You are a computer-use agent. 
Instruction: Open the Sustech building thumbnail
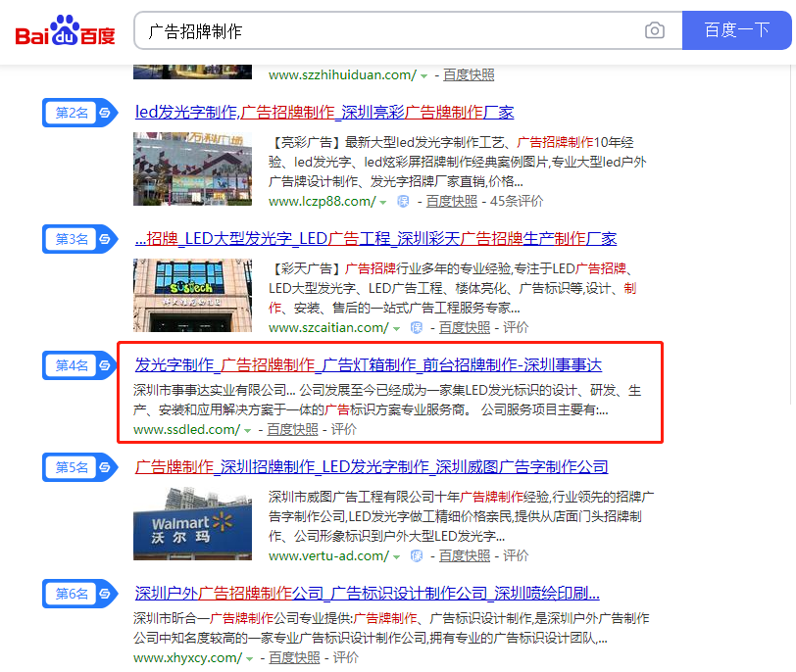point(192,295)
